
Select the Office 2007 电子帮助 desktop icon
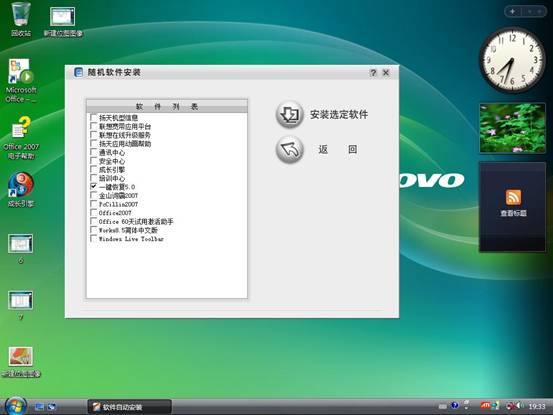point(20,138)
